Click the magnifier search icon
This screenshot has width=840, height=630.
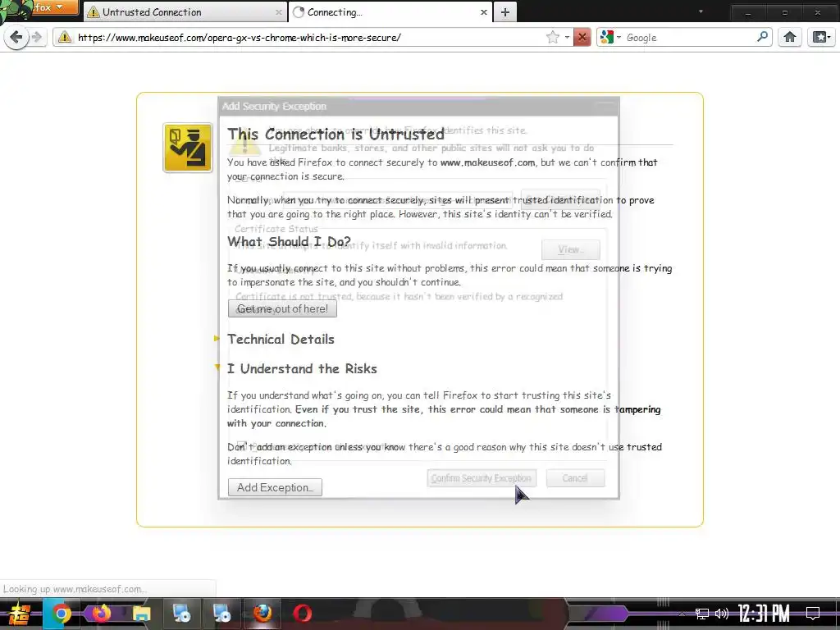click(762, 37)
